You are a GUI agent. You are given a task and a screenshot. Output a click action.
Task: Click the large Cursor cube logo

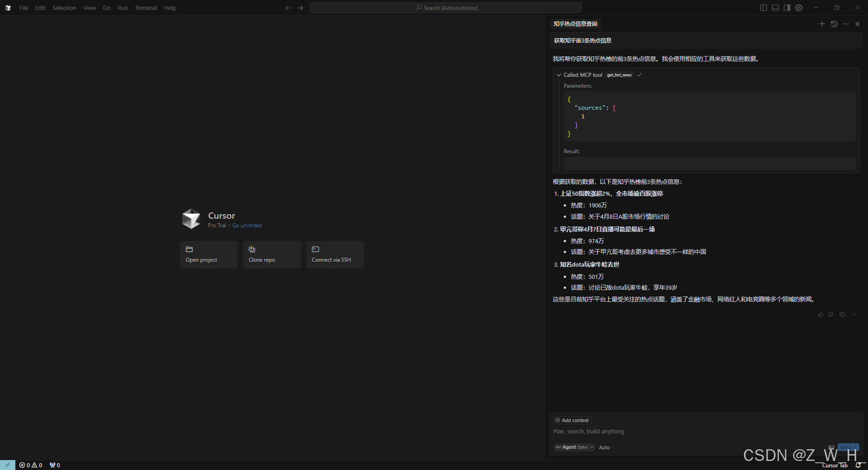coord(191,219)
